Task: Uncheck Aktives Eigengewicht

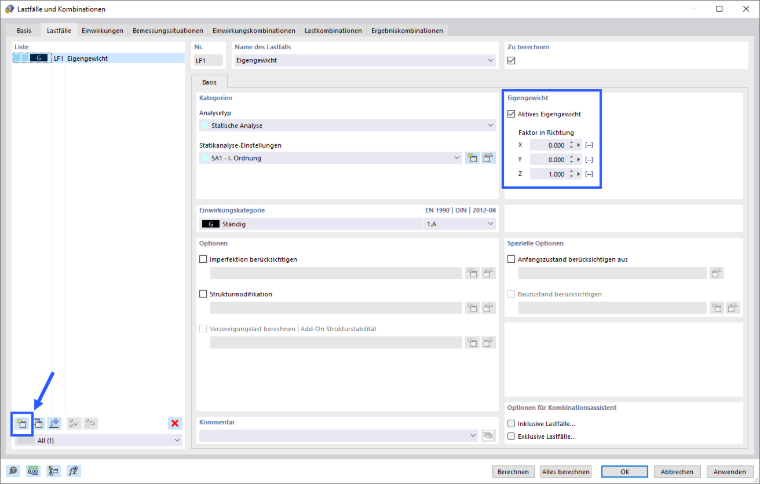Action: click(x=511, y=114)
